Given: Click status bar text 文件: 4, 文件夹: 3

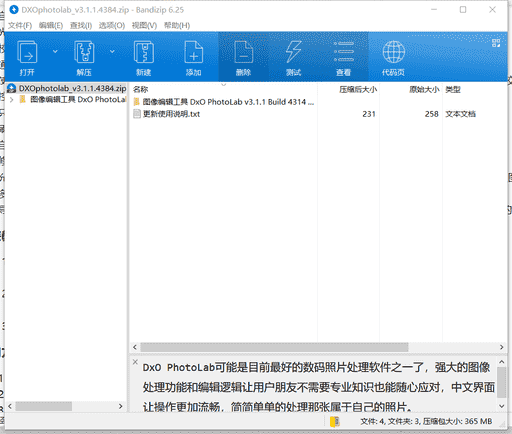Looking at the screenshot, I should 390,422.
